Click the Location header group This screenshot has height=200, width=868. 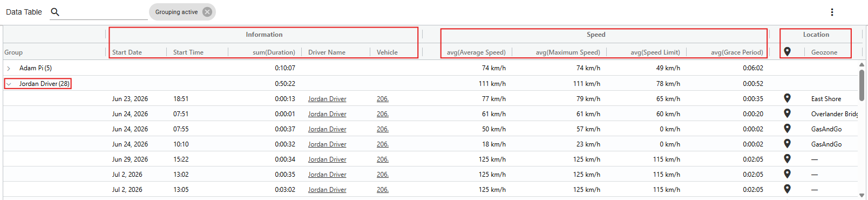pyautogui.click(x=816, y=35)
